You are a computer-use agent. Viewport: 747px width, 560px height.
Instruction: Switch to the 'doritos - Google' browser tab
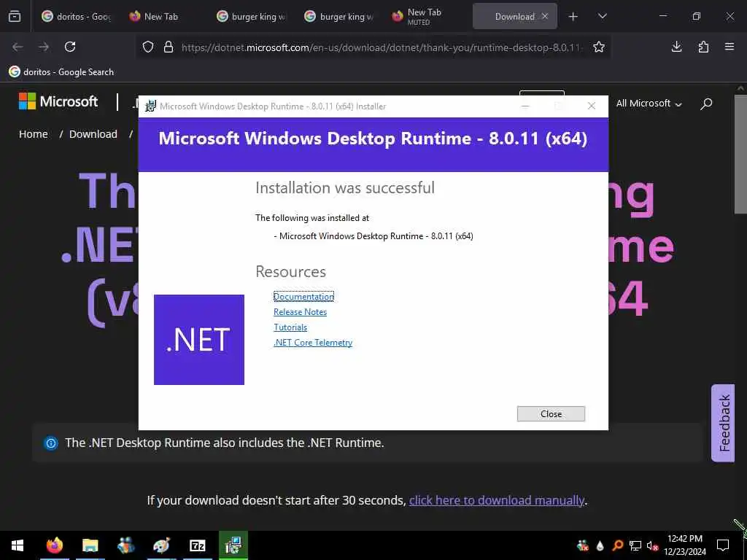coord(76,16)
